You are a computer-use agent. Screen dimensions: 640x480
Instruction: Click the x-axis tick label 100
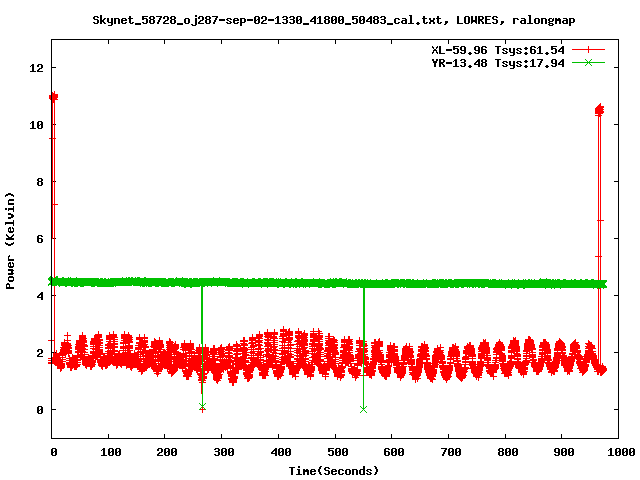click(x=111, y=452)
